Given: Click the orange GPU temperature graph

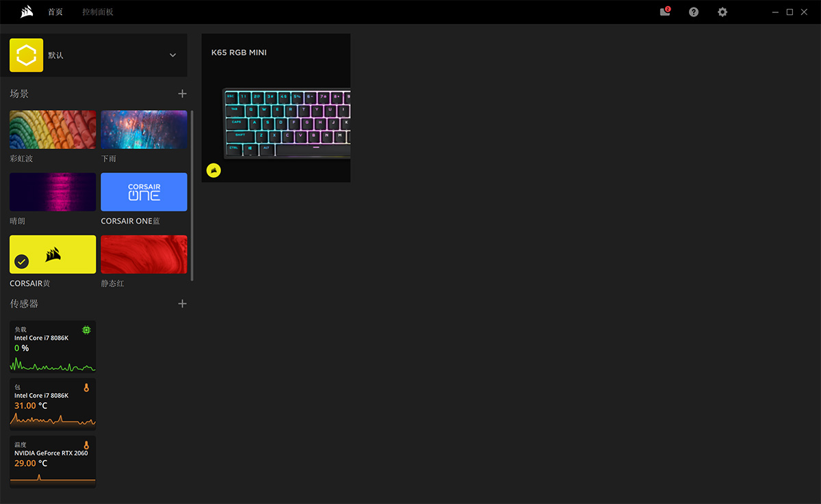Looking at the screenshot, I should tap(53, 477).
